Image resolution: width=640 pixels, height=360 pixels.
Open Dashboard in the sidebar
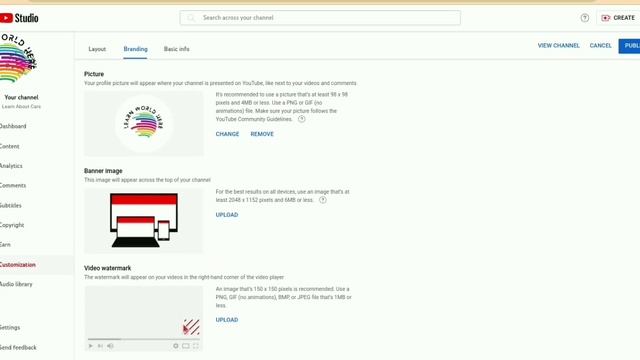pyautogui.click(x=13, y=127)
